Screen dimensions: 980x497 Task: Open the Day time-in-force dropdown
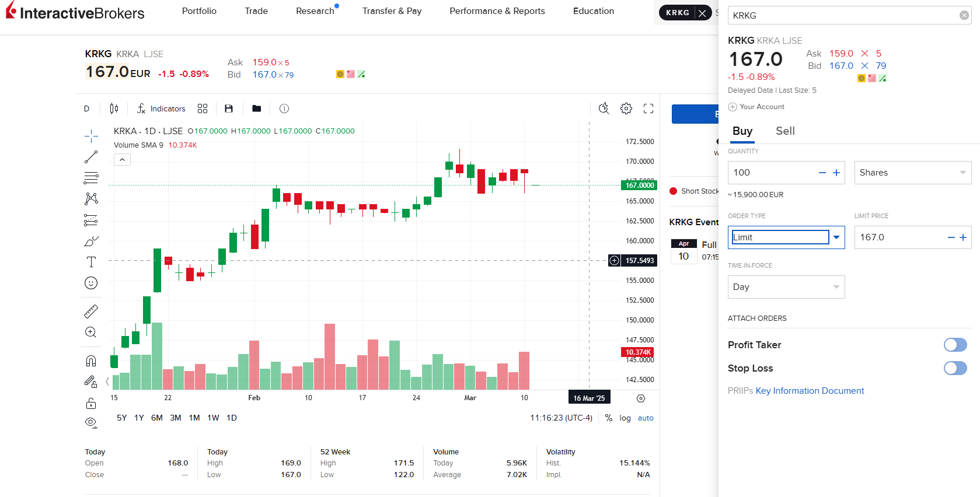point(786,287)
